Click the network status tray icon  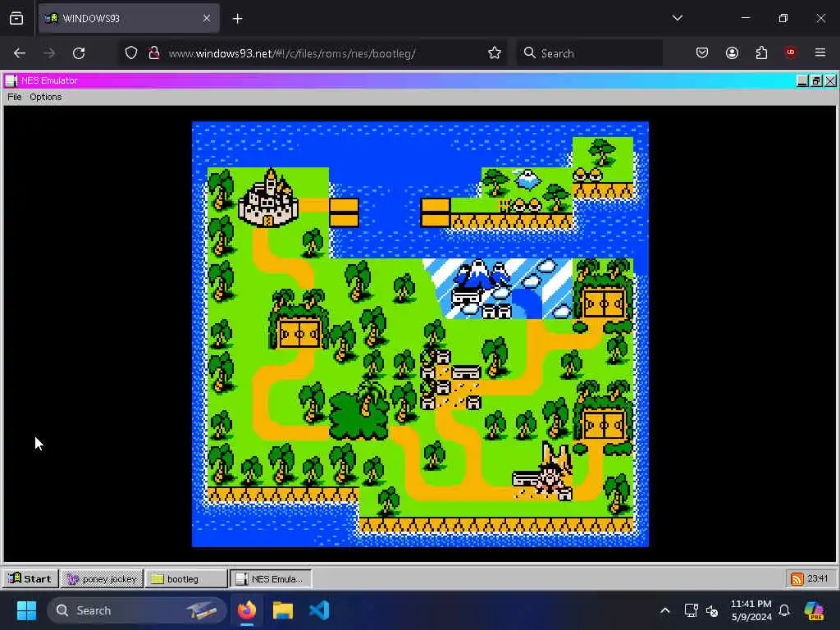691,610
